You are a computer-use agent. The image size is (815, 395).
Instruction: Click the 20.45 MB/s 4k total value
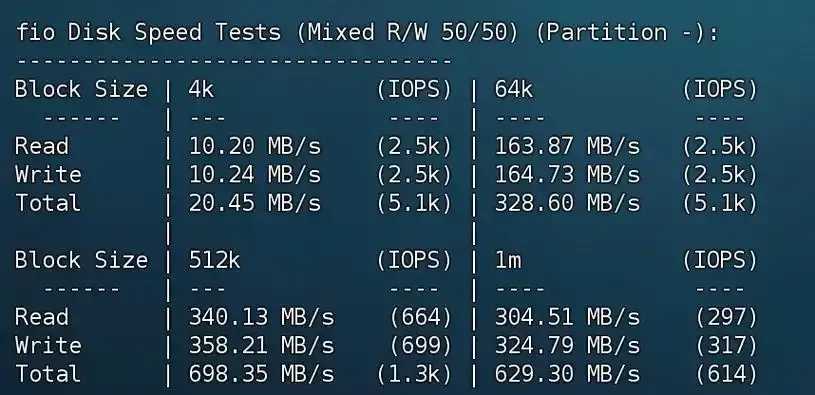255,203
